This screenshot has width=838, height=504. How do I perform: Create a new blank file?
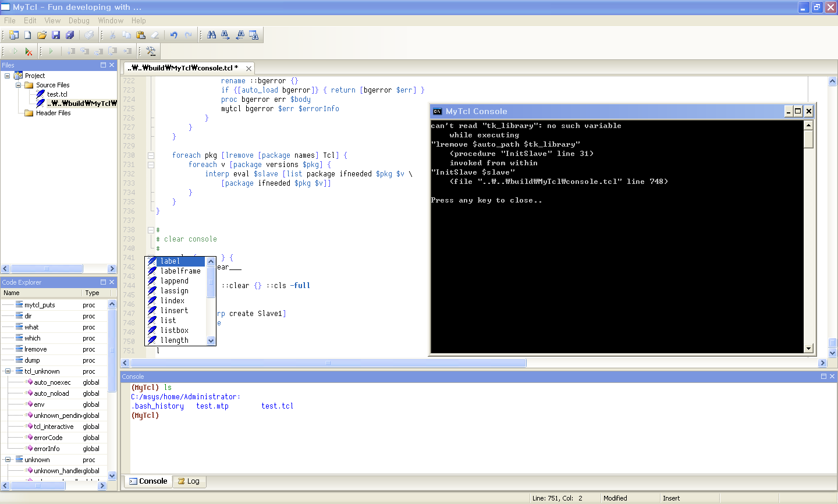point(27,35)
